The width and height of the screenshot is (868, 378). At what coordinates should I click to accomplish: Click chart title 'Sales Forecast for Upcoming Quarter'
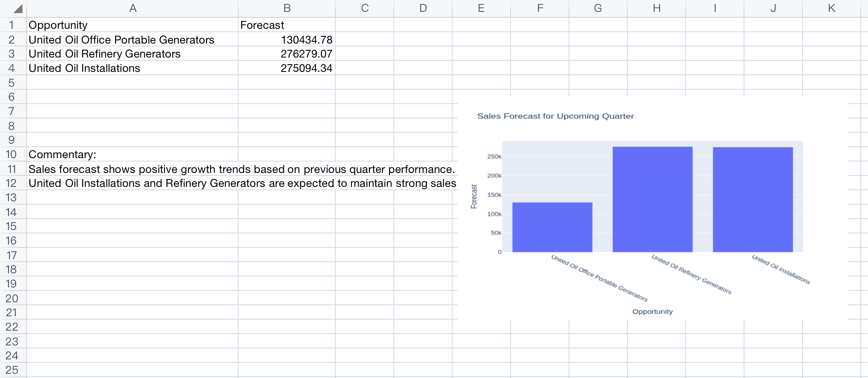(555, 116)
